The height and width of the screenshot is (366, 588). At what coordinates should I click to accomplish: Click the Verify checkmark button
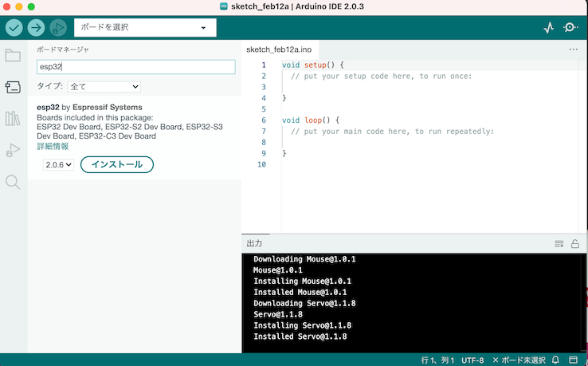pyautogui.click(x=14, y=27)
